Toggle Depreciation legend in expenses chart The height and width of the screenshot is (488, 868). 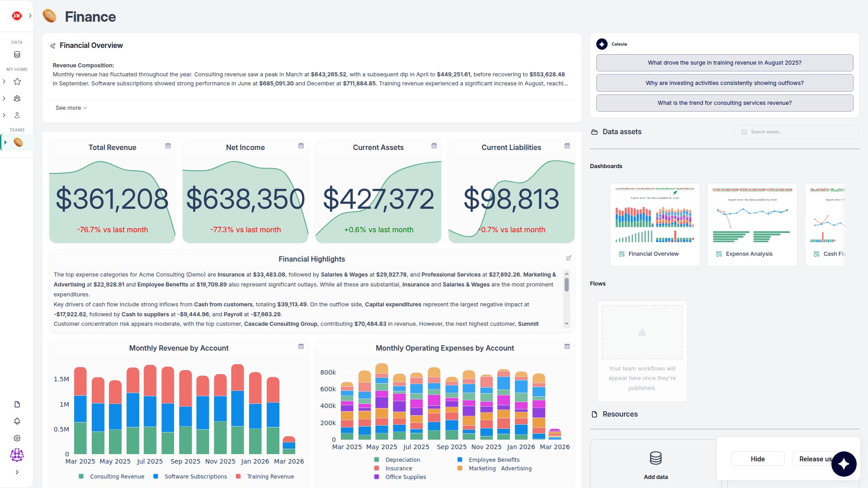pyautogui.click(x=402, y=460)
